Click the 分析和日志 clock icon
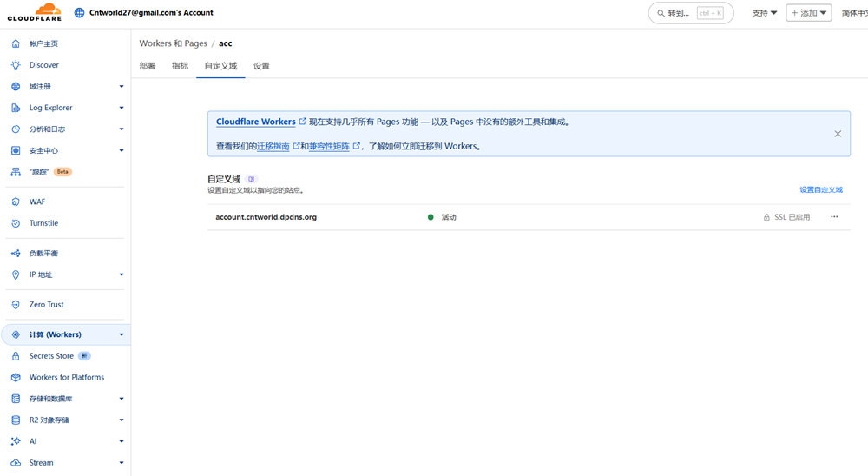Image resolution: width=868 pixels, height=476 pixels. 16,129
